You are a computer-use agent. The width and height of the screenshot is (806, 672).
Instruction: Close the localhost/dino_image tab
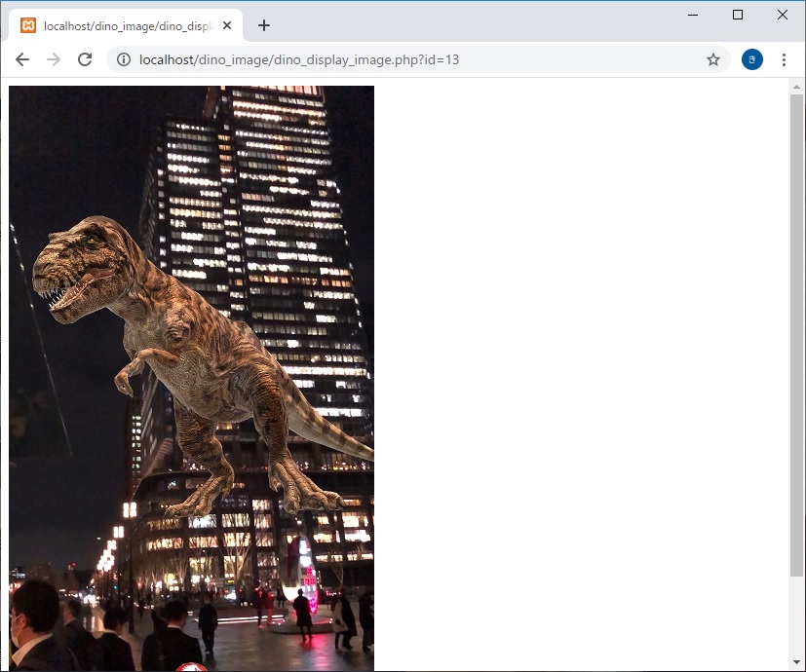pos(227,26)
